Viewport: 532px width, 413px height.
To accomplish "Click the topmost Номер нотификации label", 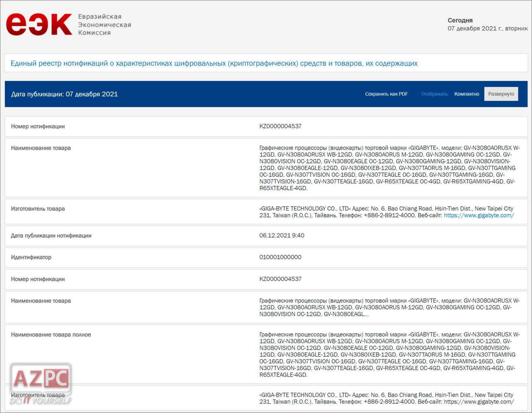I will pos(38,126).
